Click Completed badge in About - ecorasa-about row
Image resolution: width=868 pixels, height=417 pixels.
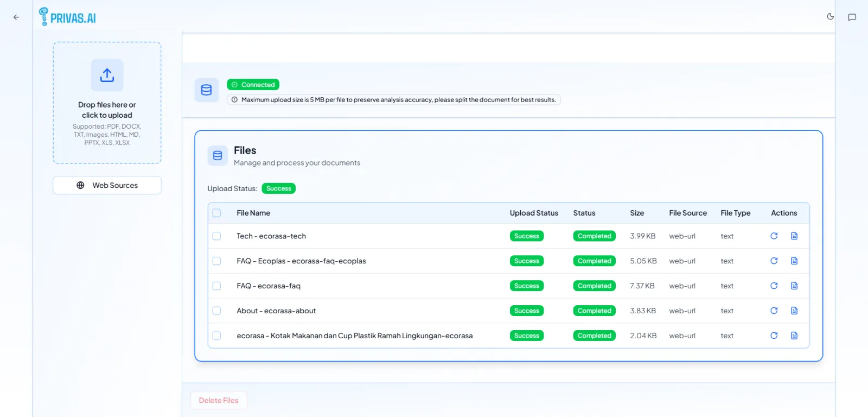click(x=595, y=311)
